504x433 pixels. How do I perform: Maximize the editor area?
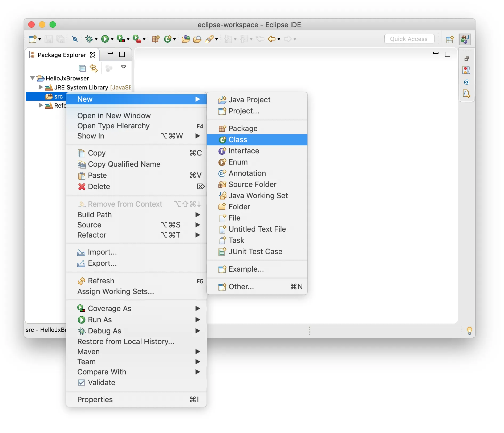[x=448, y=54]
